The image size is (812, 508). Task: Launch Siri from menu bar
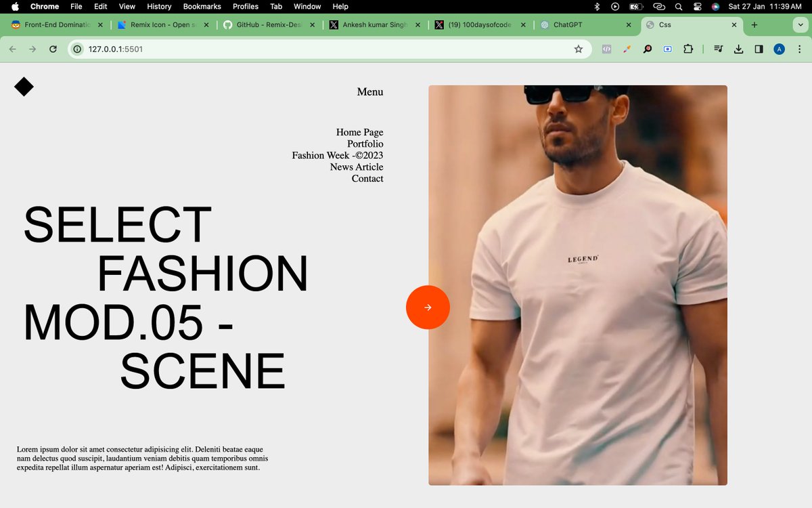[x=715, y=6]
